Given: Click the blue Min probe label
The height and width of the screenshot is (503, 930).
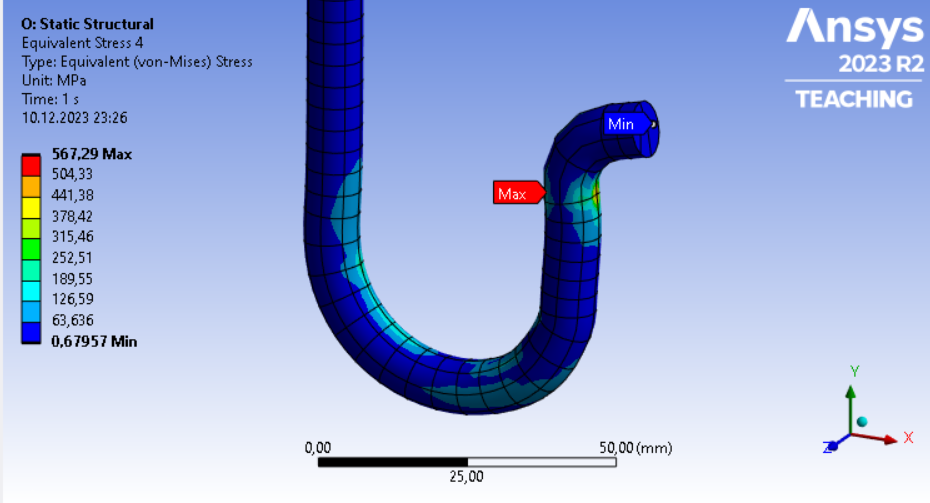Looking at the screenshot, I should (x=628, y=124).
